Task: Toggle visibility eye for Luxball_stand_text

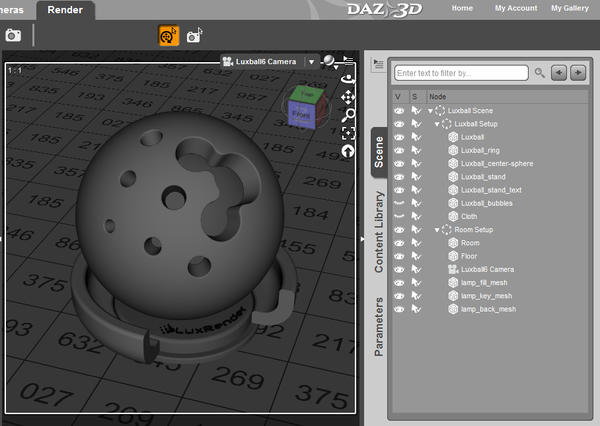Action: click(x=399, y=190)
